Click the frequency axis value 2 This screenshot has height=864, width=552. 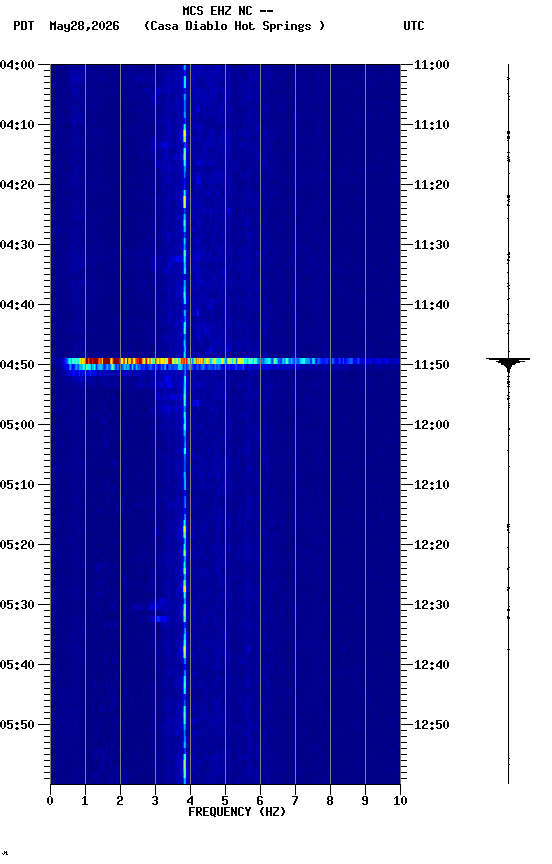(120, 801)
